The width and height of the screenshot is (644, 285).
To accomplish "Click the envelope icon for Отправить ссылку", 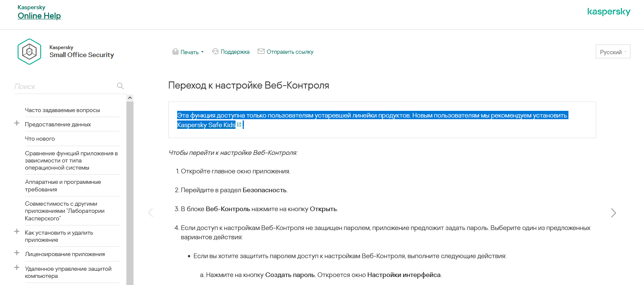I will tap(261, 51).
